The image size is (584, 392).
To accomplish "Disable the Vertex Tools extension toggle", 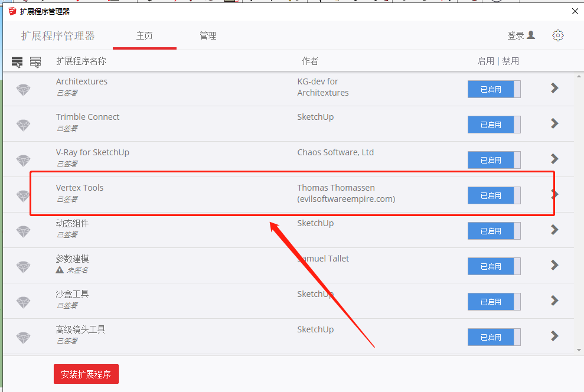I will (494, 195).
